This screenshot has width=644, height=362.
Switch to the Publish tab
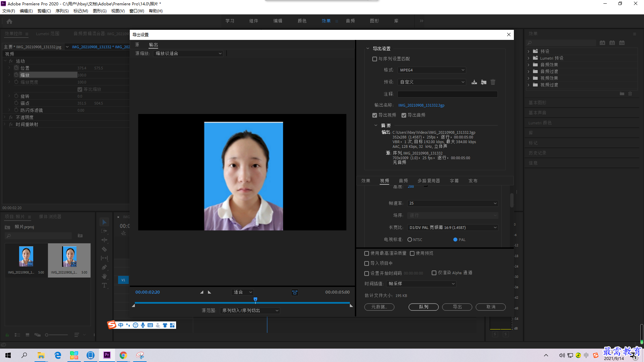click(473, 181)
